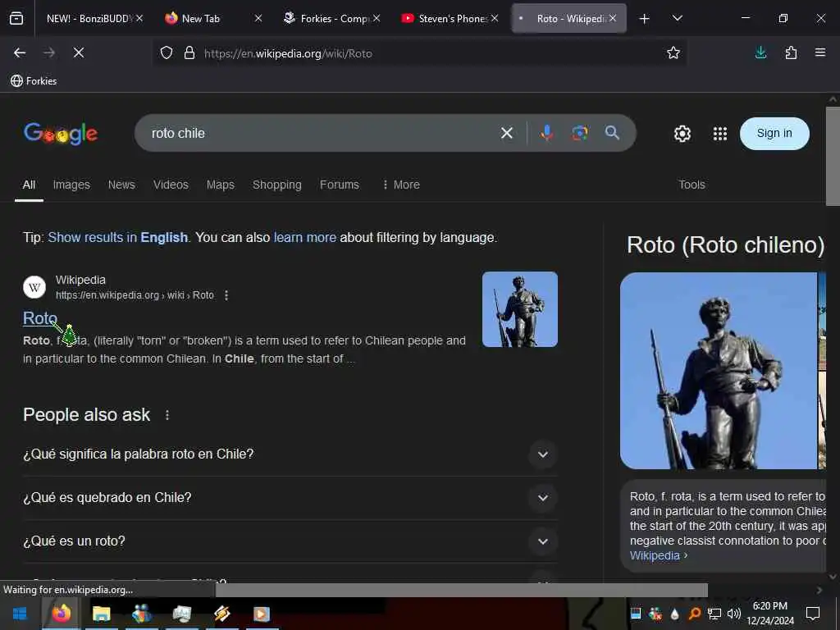Click the Google search input field
Image resolution: width=840 pixels, height=630 pixels.
pos(322,133)
